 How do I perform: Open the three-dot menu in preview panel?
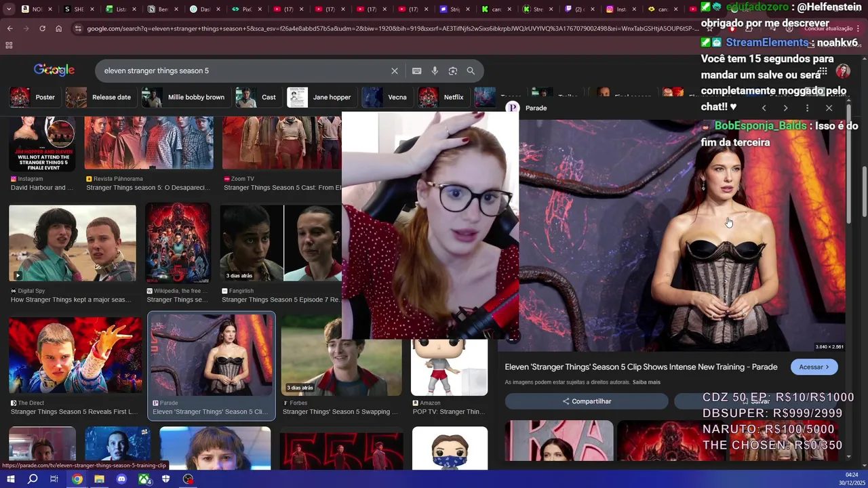tap(807, 108)
